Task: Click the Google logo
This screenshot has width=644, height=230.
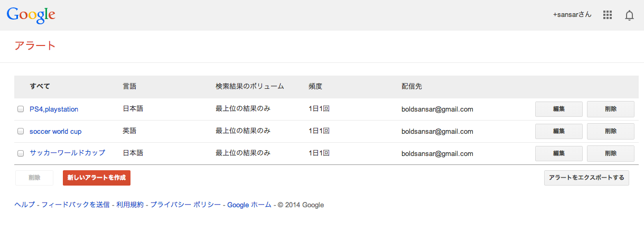Action: 31,15
